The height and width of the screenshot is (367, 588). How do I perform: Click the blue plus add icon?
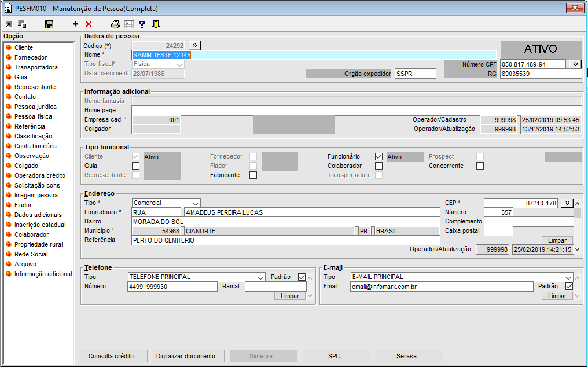[75, 24]
